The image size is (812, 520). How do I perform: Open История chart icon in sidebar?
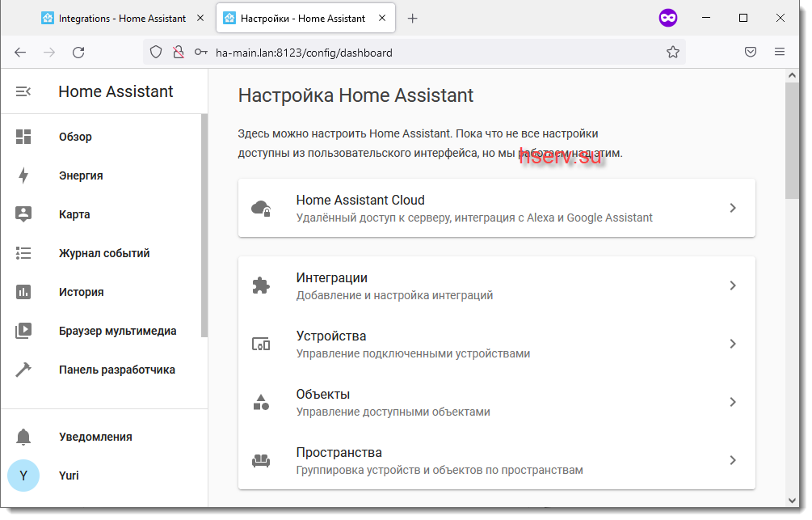[23, 292]
